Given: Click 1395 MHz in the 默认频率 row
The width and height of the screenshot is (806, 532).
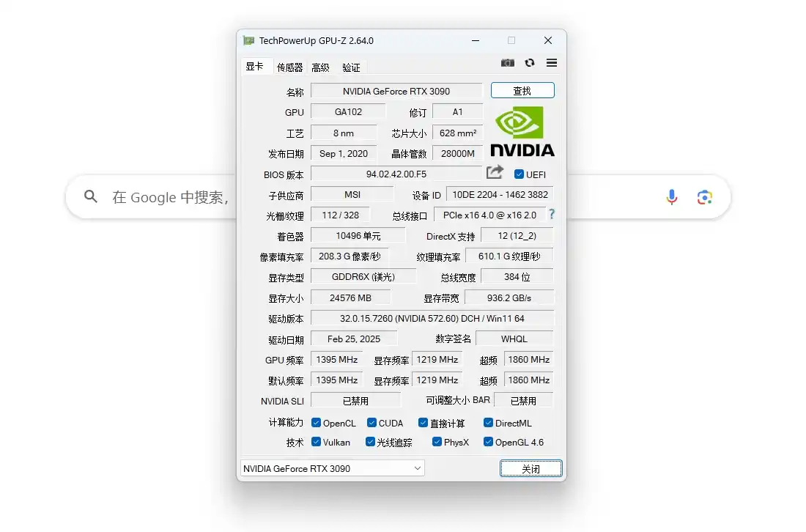Looking at the screenshot, I should tap(337, 380).
